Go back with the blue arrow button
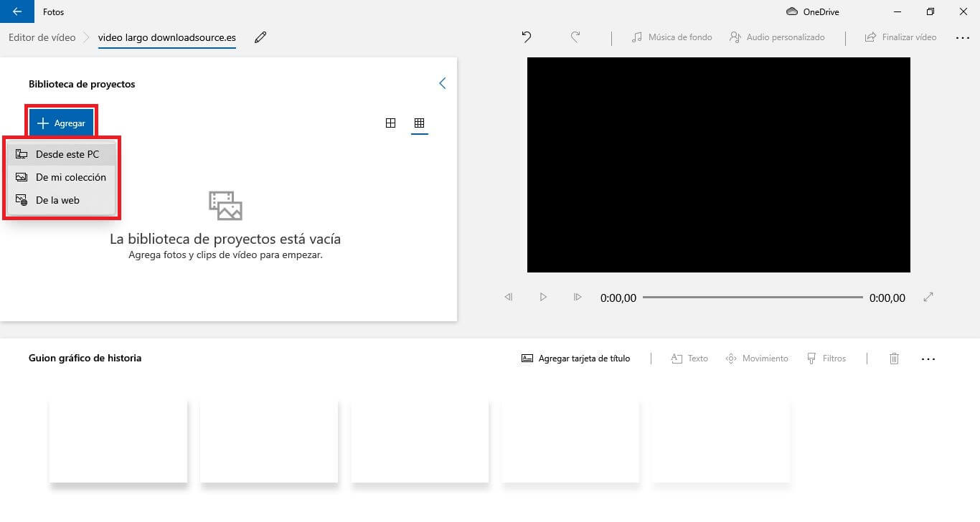Image resolution: width=980 pixels, height=522 pixels. coord(17,11)
